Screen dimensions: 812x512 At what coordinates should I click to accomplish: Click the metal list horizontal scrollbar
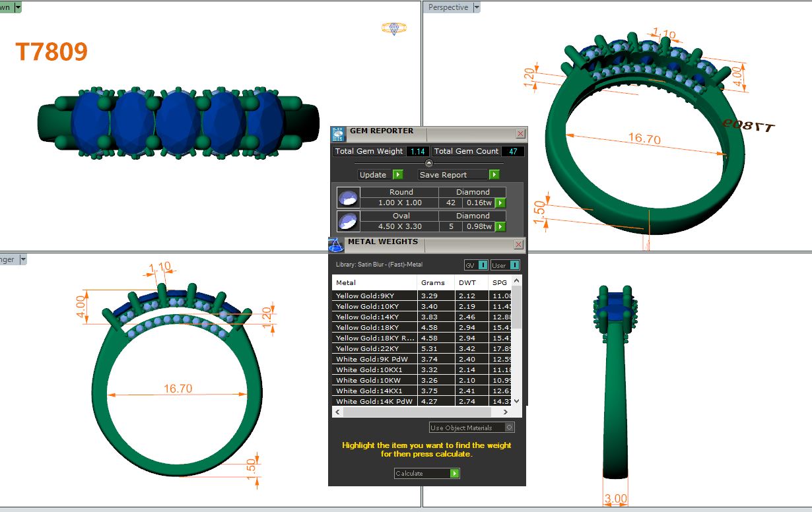click(423, 412)
